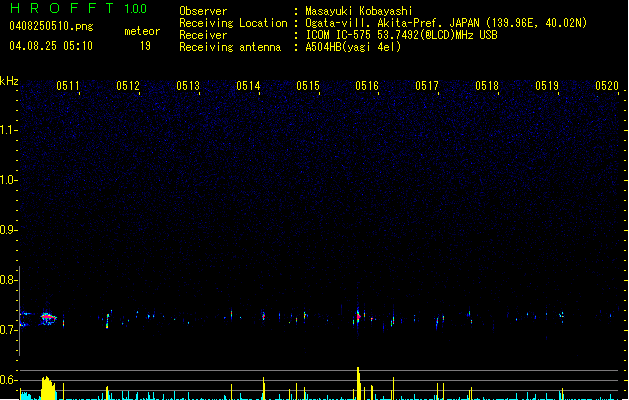Click the 1.1 kHz axis label
629x400 pixels.
coord(8,130)
